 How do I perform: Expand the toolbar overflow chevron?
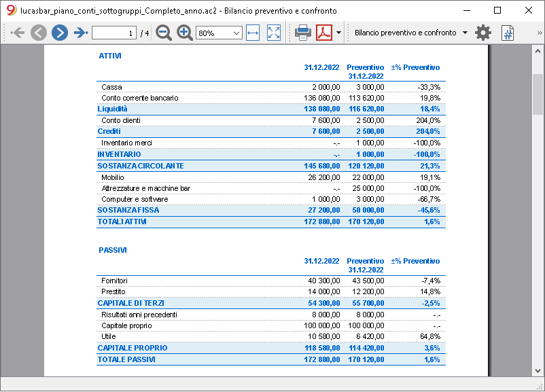tap(540, 33)
